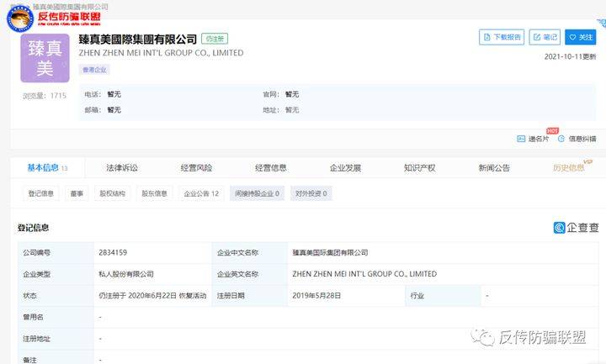Screen dimensions: 606x364
Task: Click the 信息纠错 error correction icon
Action: (x=561, y=139)
